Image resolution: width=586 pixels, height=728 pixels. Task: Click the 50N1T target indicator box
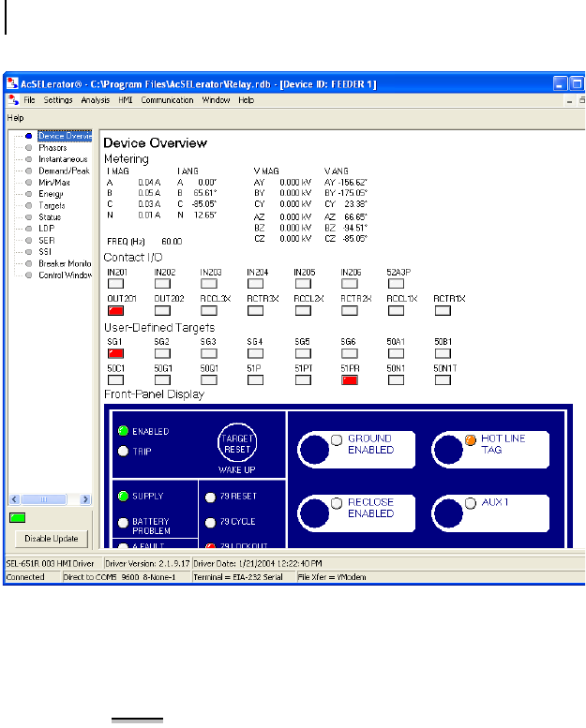click(443, 380)
